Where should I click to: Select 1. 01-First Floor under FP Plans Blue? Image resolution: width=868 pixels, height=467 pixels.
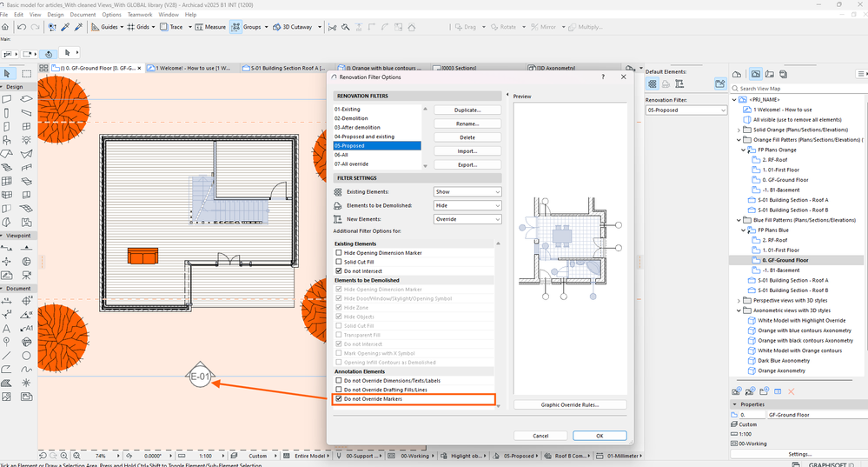(782, 250)
